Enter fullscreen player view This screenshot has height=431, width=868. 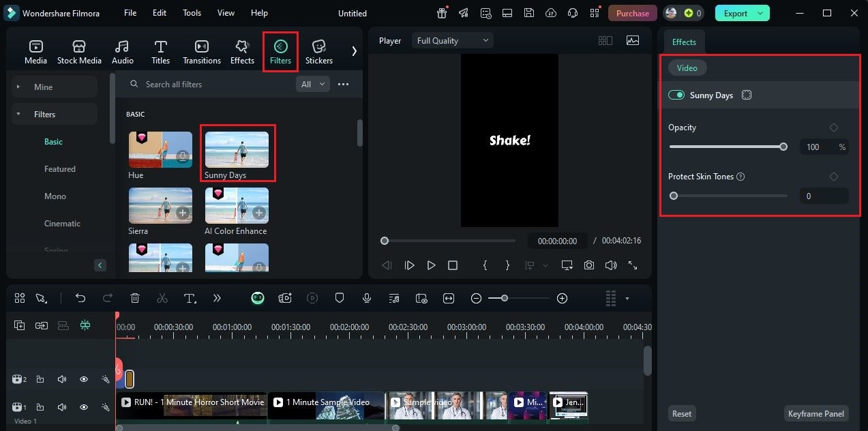pos(633,265)
